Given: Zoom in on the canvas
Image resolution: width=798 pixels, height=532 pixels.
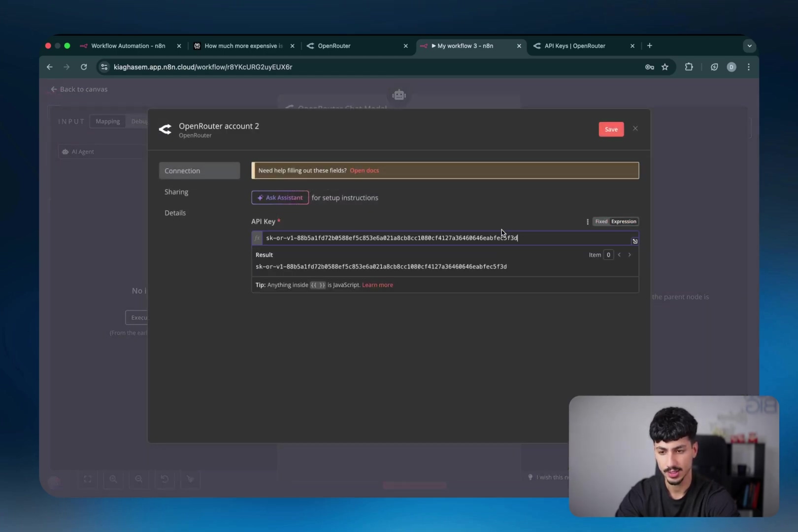Looking at the screenshot, I should 113,479.
